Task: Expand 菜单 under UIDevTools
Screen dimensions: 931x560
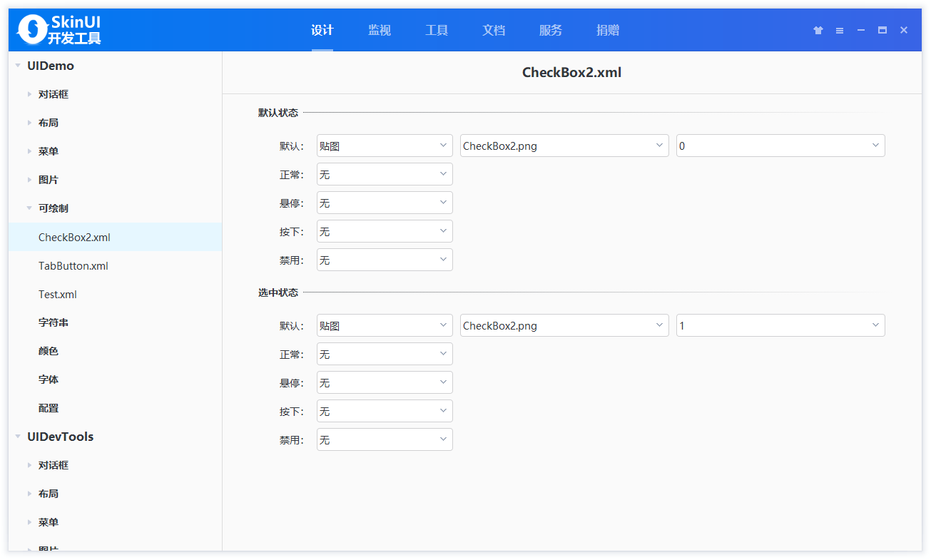Action: [x=29, y=522]
